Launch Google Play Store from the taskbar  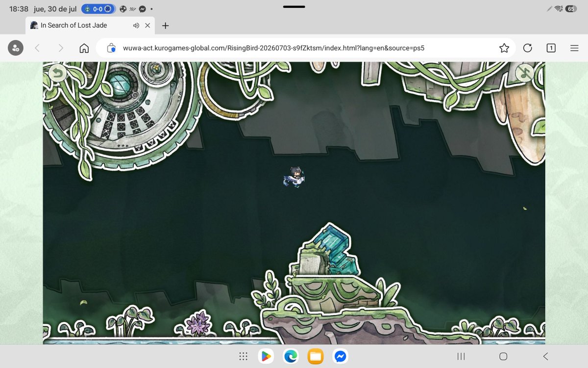click(266, 356)
